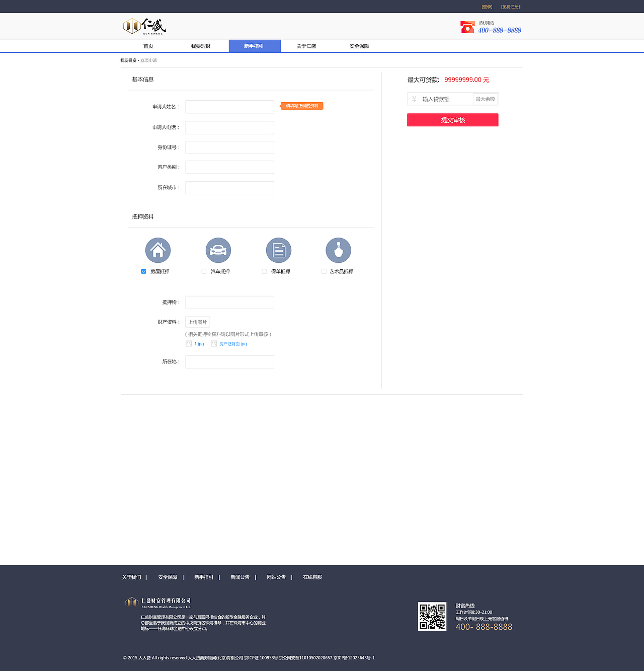The image size is (644, 671).
Task: Open the 关于仁盛 navigation tab
Action: 306,46
